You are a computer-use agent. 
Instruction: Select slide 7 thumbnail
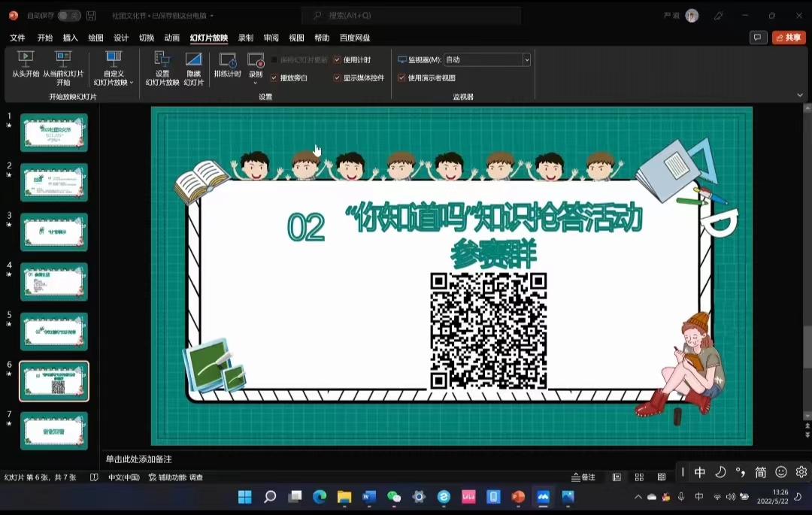tap(54, 431)
